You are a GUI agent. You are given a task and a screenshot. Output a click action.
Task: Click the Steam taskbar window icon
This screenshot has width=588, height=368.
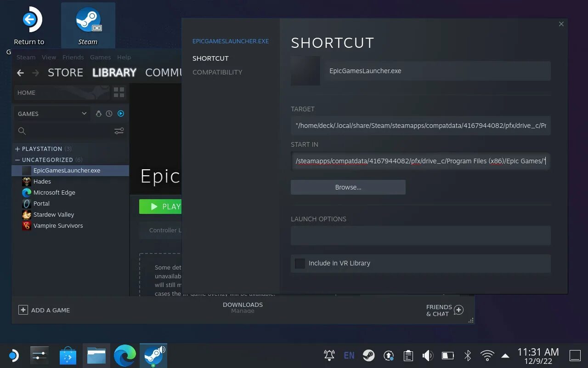(x=153, y=356)
